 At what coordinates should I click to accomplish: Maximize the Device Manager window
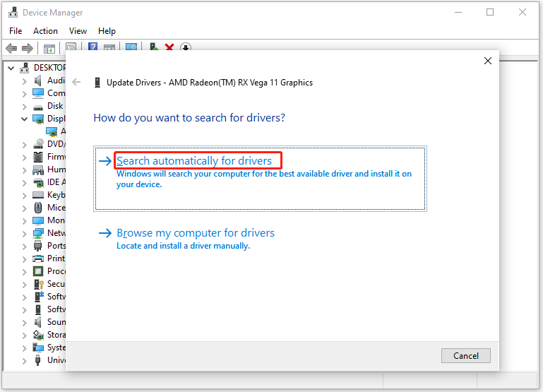(x=490, y=13)
